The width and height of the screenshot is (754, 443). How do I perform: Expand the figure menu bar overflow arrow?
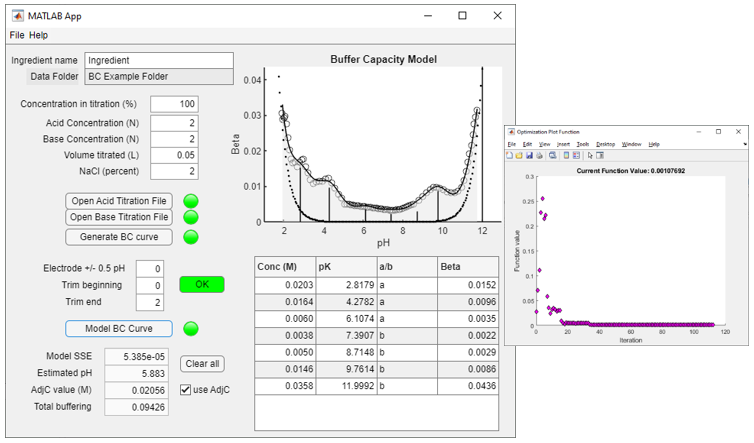click(743, 144)
